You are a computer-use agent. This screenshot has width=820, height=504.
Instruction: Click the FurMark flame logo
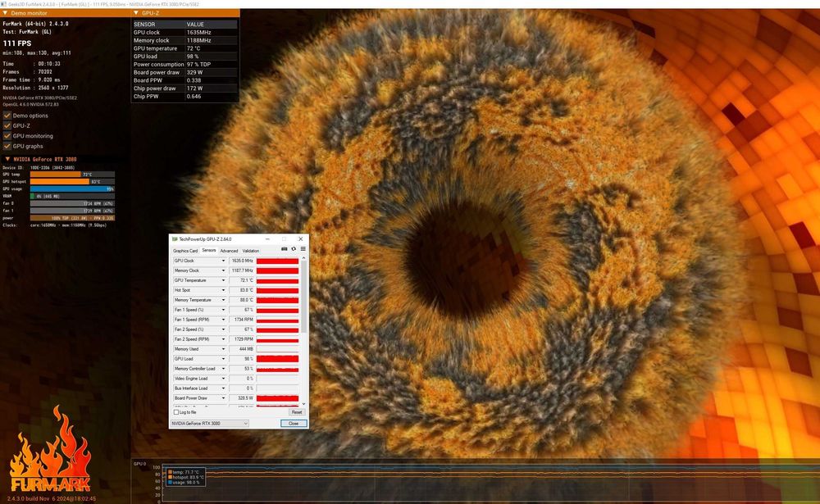[51, 451]
